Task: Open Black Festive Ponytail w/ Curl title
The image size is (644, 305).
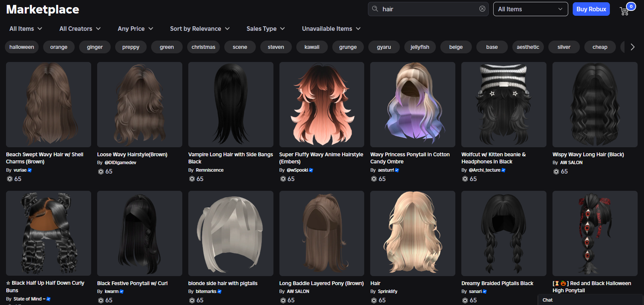Action: click(x=132, y=283)
